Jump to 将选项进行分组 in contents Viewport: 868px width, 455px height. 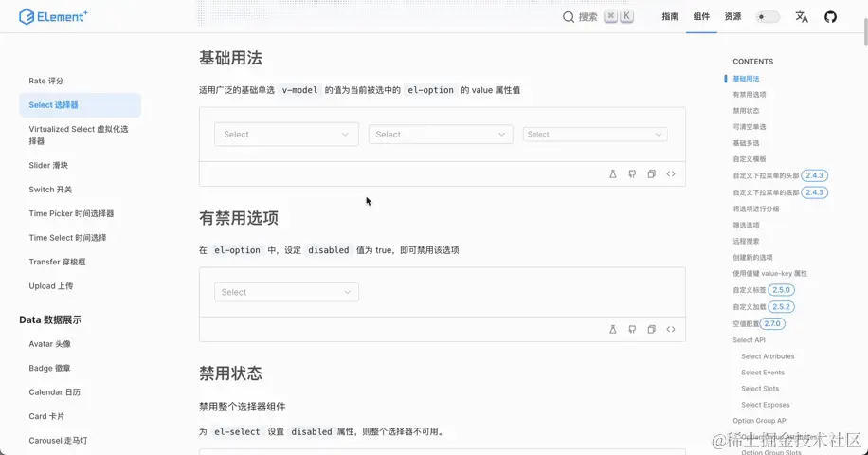click(x=755, y=209)
